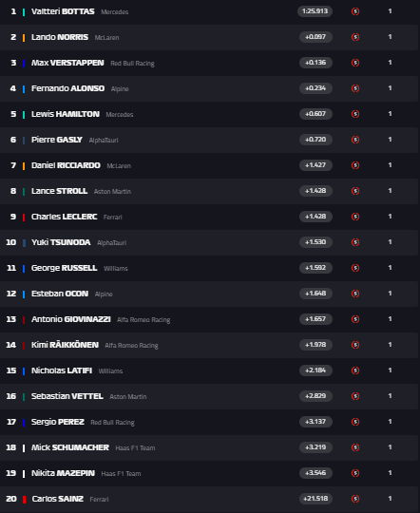420x513 pixels.
Task: Open Daniel RICCIARDO driver entry
Action: point(66,165)
